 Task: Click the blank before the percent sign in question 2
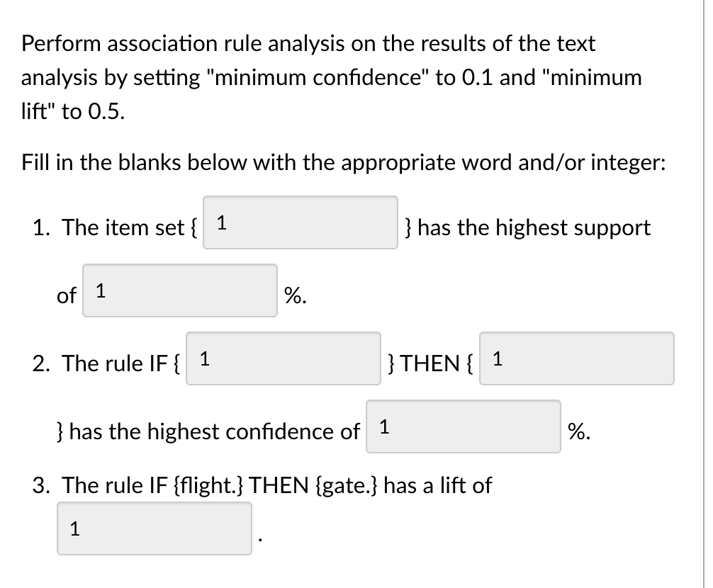click(463, 426)
